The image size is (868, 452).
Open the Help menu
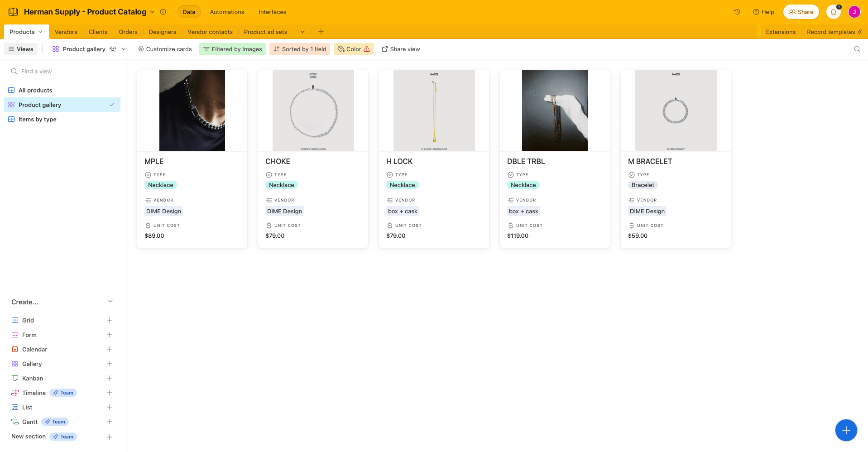point(763,12)
